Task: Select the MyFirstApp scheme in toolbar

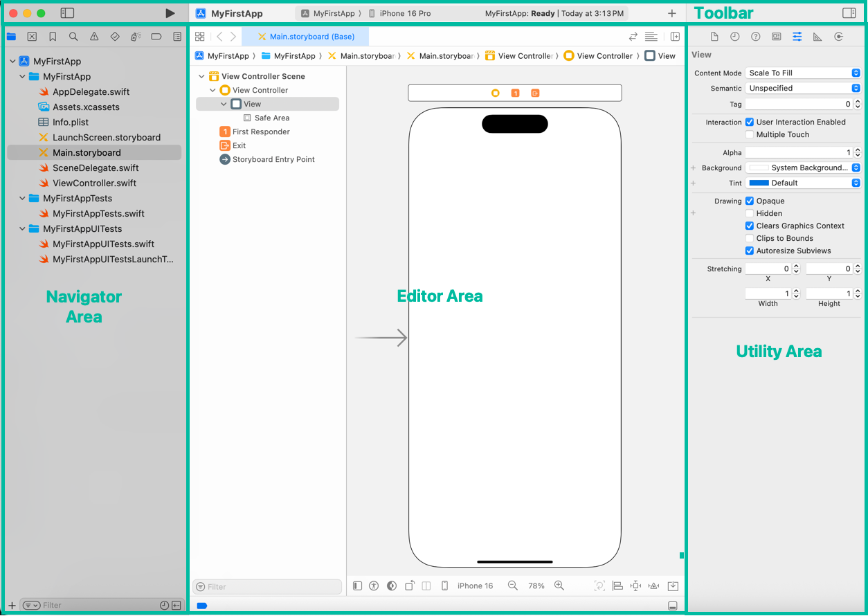Action: coord(328,13)
